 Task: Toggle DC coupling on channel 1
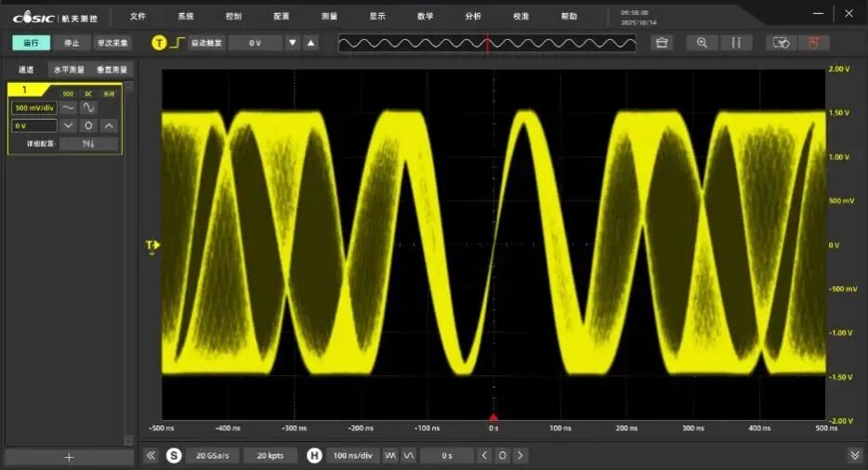88,94
